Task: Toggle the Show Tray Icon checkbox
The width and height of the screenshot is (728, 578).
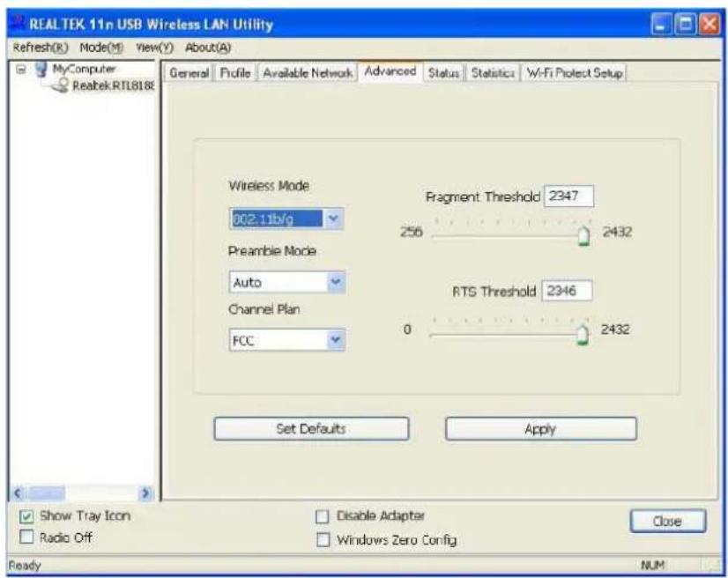Action: pos(26,516)
